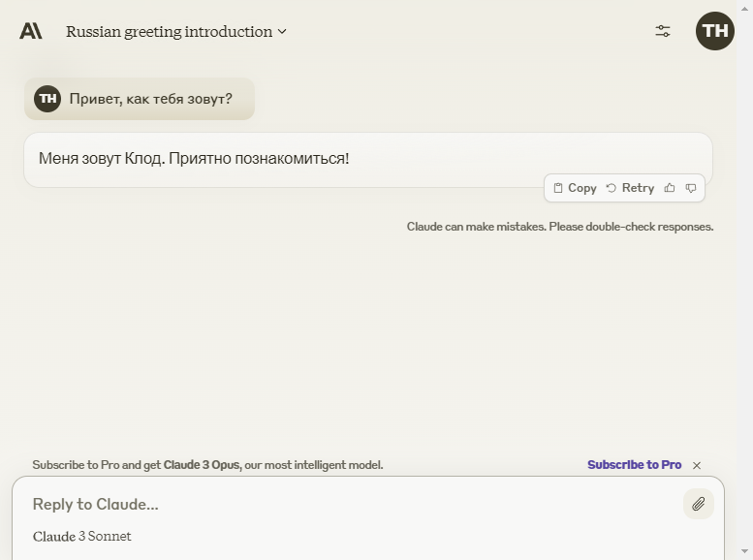Dismiss the Subscribe to Pro banner
The image size is (753, 560).
pyautogui.click(x=697, y=465)
